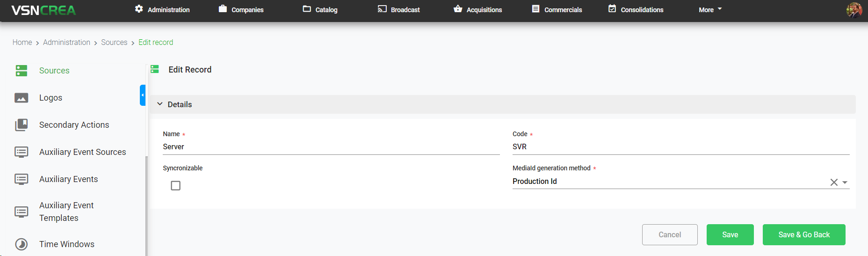Select the Auxiliary Event Sources icon
The image size is (868, 256).
tap(22, 152)
